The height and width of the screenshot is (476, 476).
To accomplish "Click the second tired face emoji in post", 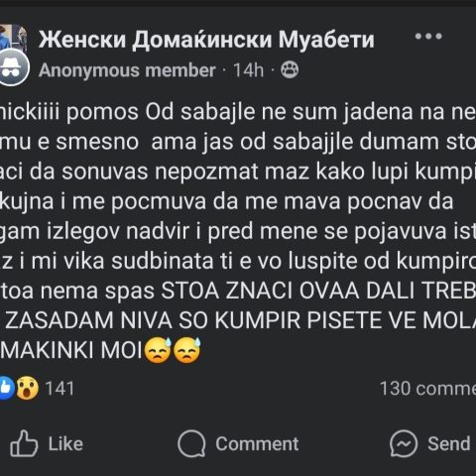I will click(187, 350).
